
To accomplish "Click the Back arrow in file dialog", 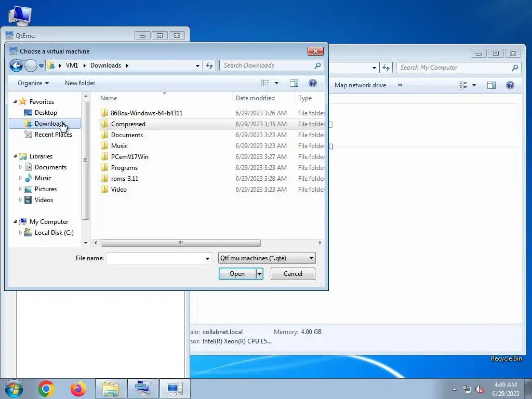I will click(x=16, y=65).
